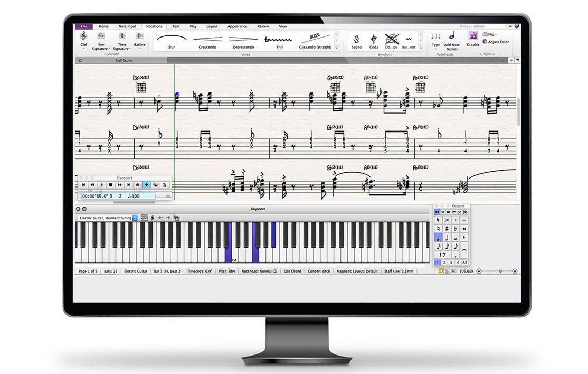Switch to the Note Input tab
588x374 pixels.
127,26
